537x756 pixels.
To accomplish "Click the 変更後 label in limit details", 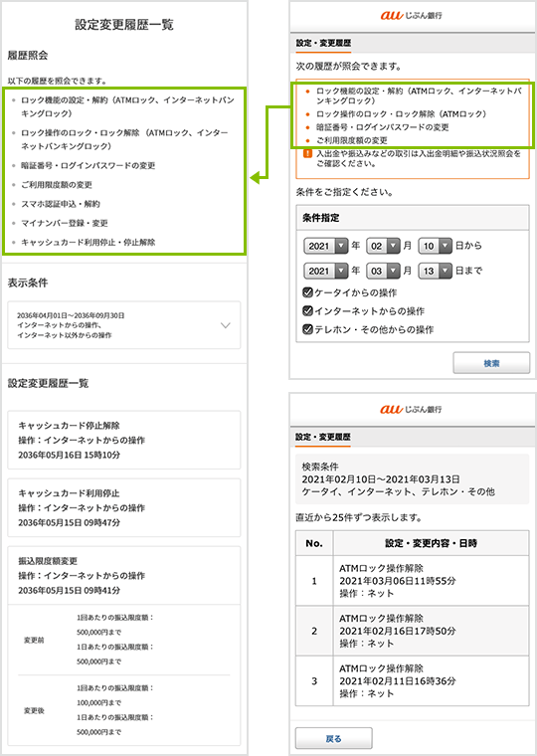I will pos(34,711).
